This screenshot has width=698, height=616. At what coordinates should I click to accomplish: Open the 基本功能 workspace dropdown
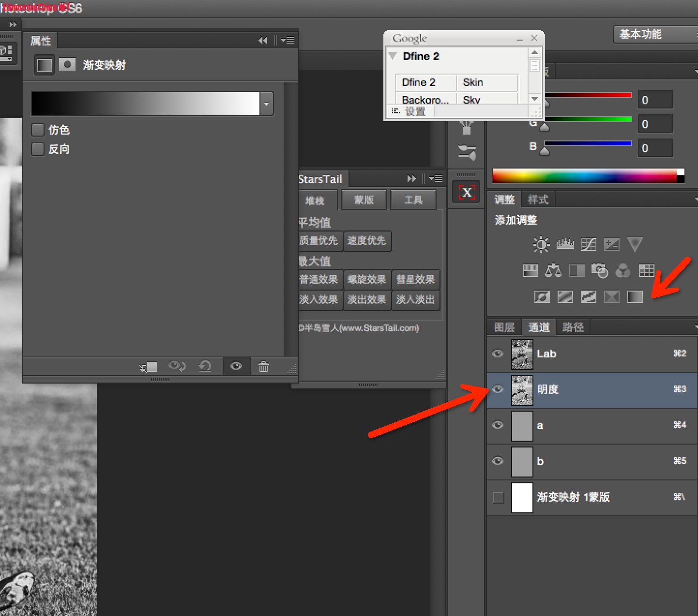tap(653, 34)
